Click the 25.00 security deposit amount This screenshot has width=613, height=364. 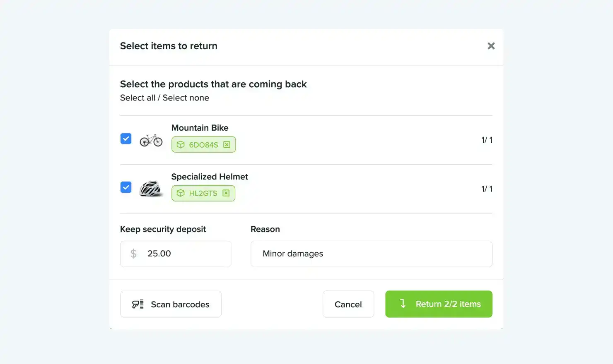(159, 254)
